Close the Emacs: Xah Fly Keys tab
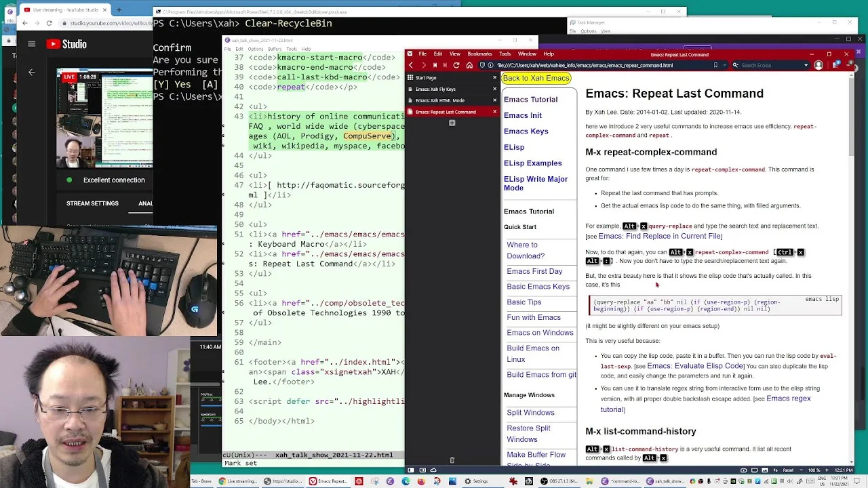The width and height of the screenshot is (868, 488). 494,89
